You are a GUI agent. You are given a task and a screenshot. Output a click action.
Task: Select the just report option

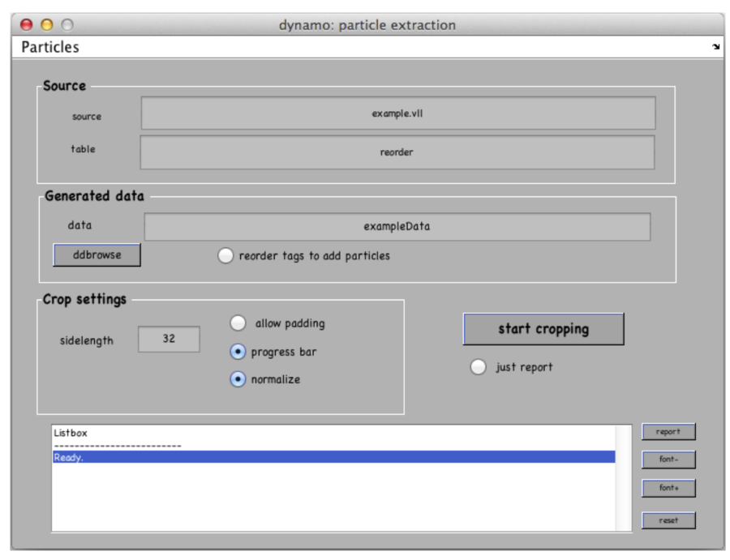479,367
